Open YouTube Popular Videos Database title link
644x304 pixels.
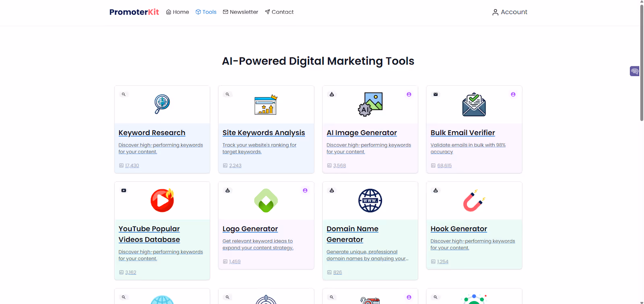tap(149, 234)
